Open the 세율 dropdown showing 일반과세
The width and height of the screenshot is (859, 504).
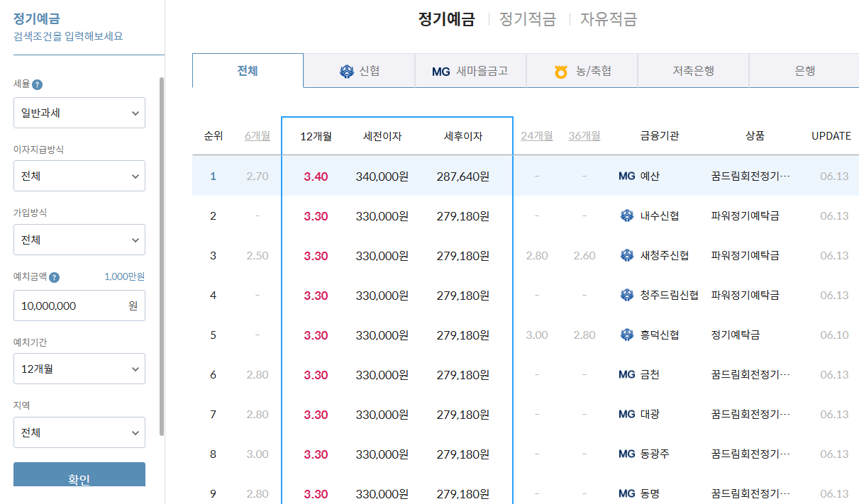pyautogui.click(x=79, y=113)
